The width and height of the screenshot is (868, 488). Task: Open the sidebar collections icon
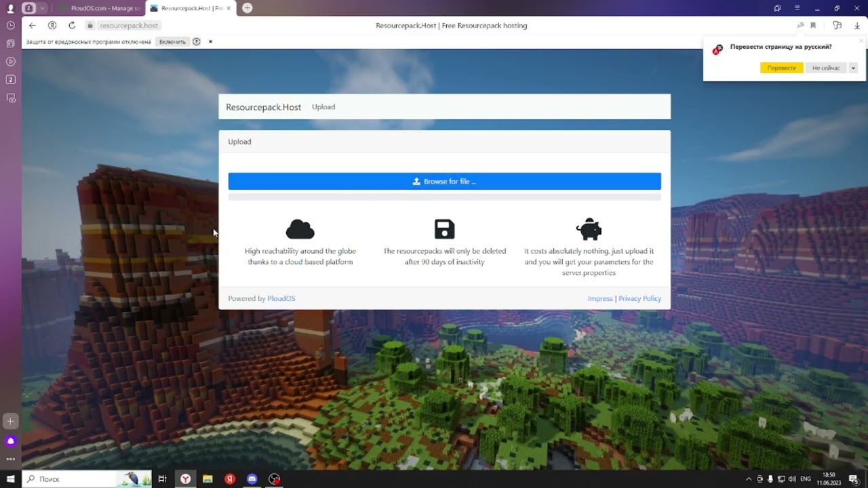pos(10,43)
